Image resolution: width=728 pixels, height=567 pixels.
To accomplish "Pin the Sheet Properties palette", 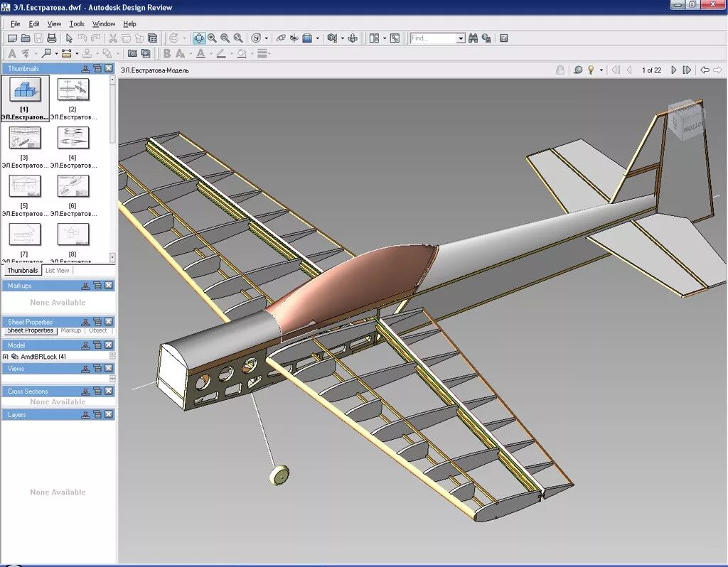I will point(85,322).
